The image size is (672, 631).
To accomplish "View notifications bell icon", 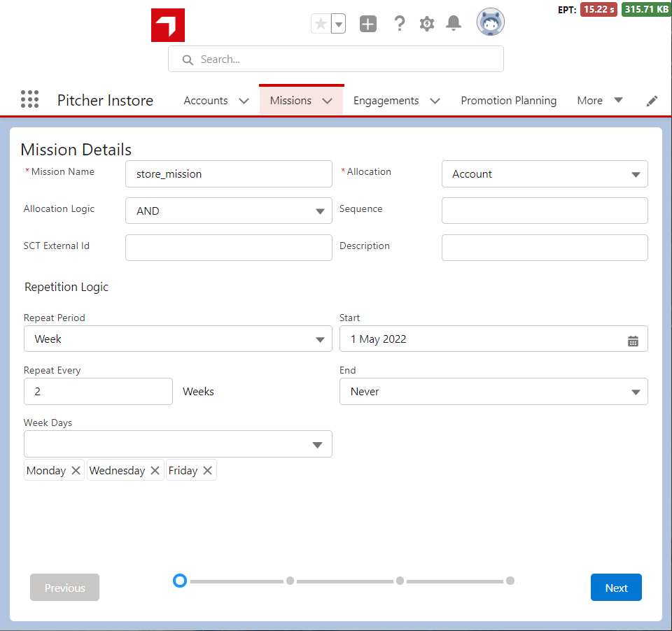I will tap(454, 24).
